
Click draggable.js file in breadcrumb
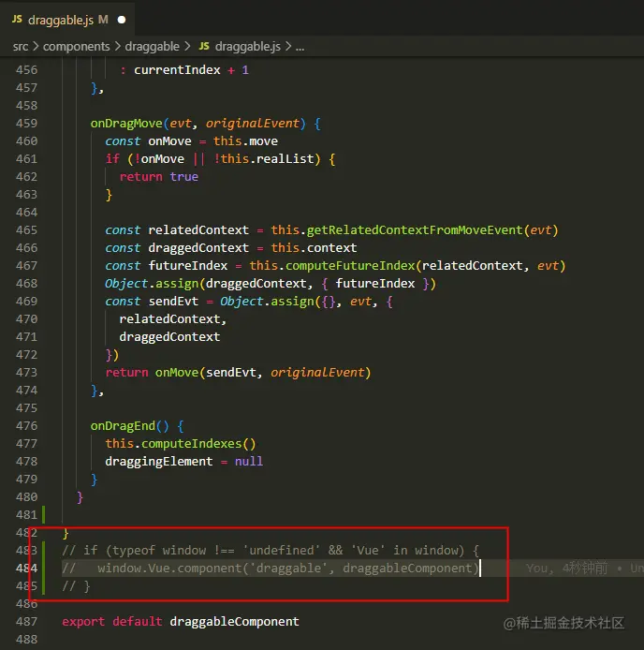(x=247, y=47)
